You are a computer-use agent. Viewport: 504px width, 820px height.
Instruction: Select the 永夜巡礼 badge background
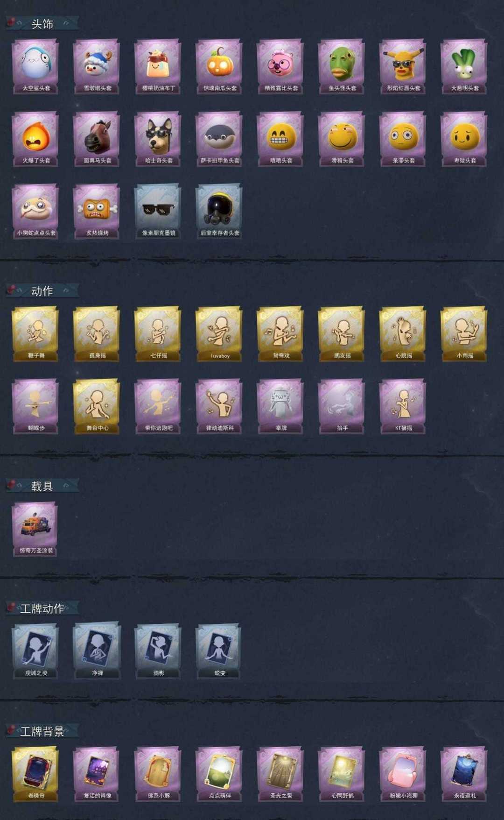coord(464,774)
